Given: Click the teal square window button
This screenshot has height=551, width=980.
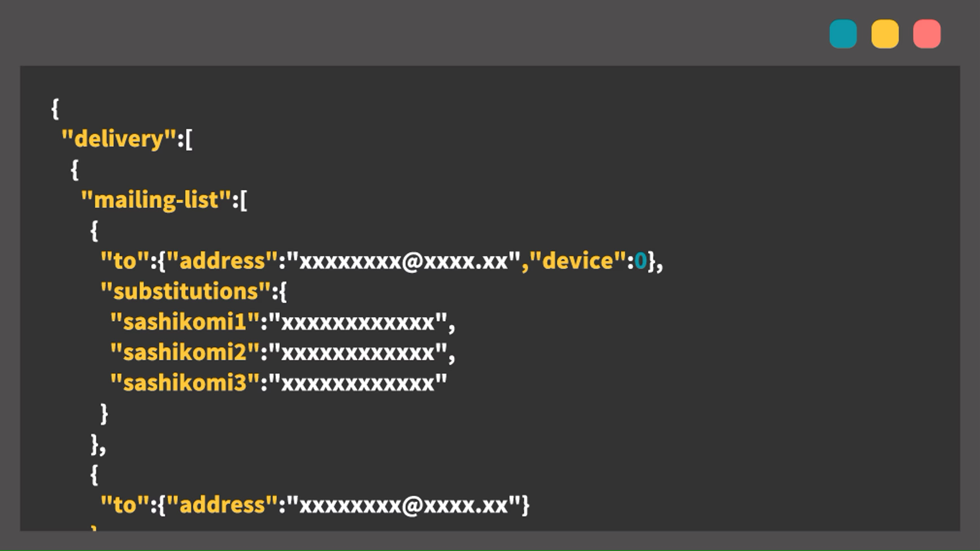Looking at the screenshot, I should (x=843, y=34).
